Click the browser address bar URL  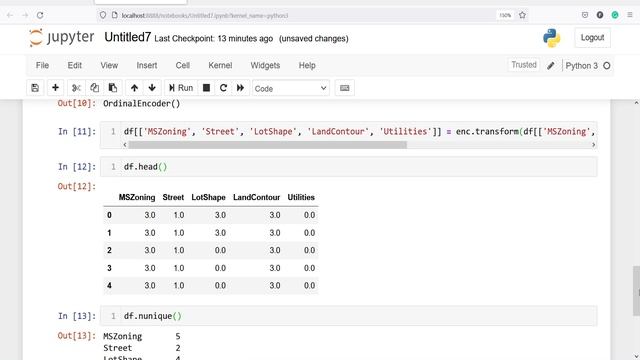[x=205, y=16]
